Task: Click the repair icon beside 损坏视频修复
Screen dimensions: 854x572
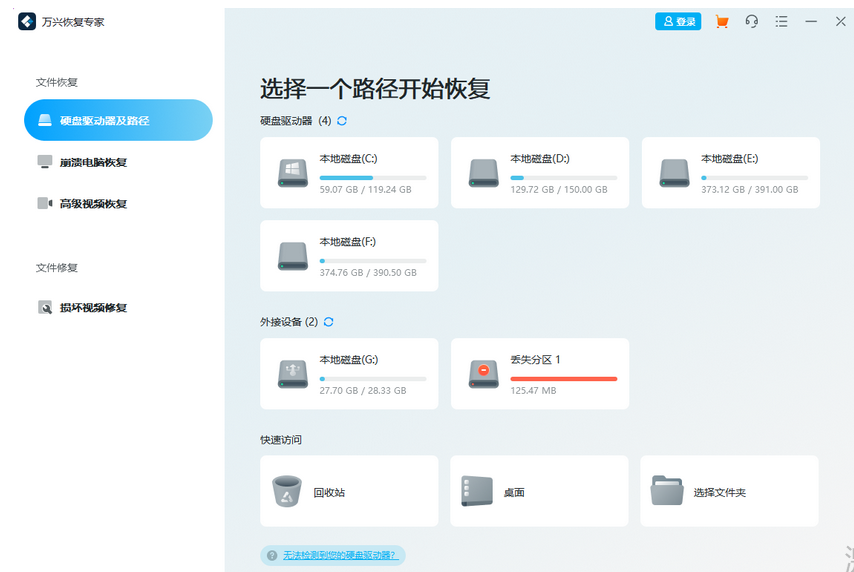Action: pyautogui.click(x=45, y=307)
